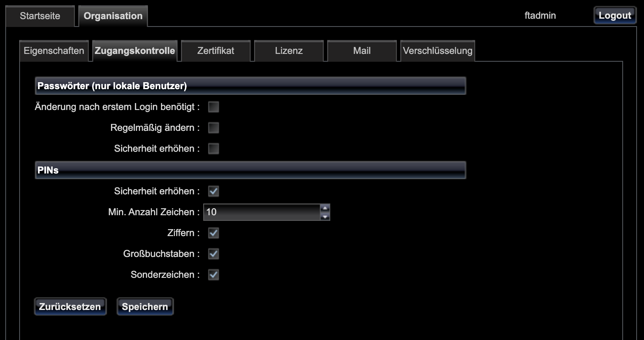Enable 'Änderung nach erstem Login benötigt' checkbox

213,107
